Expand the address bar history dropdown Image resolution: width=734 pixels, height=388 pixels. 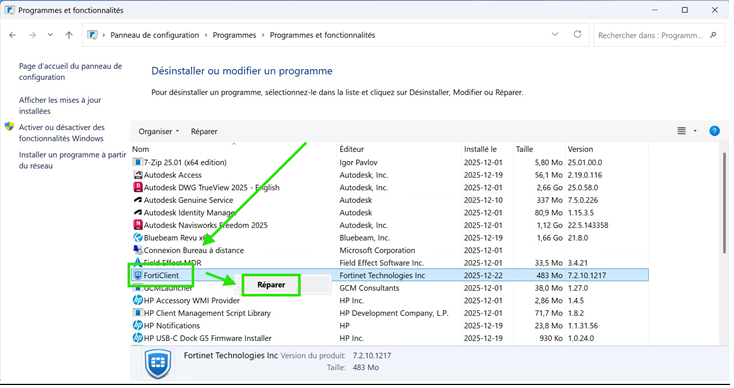tap(555, 35)
